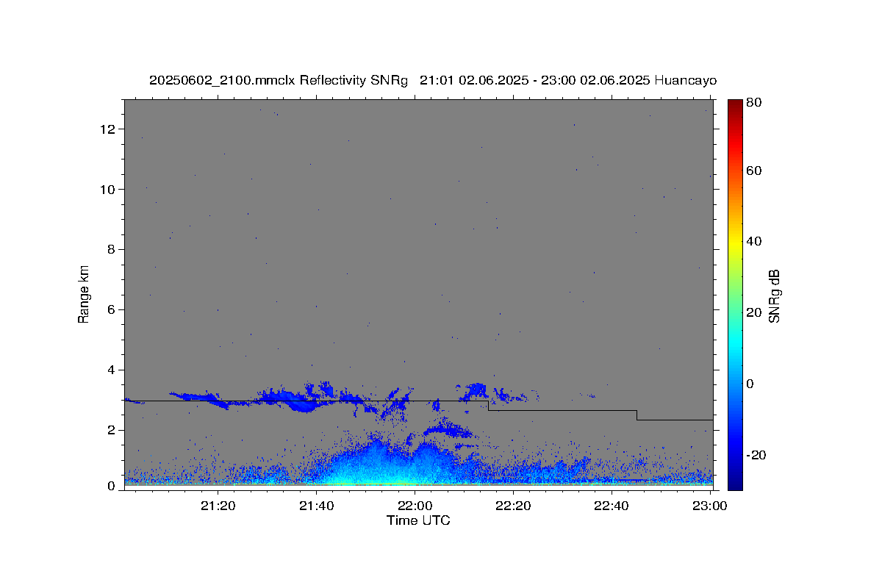Click the colorbar value -20
The image size is (882, 588).
tap(755, 455)
